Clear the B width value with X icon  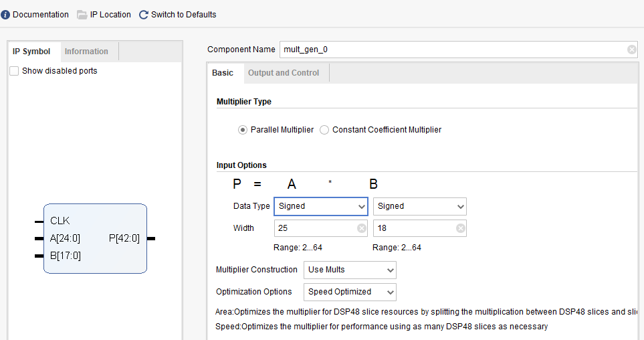pyautogui.click(x=461, y=228)
